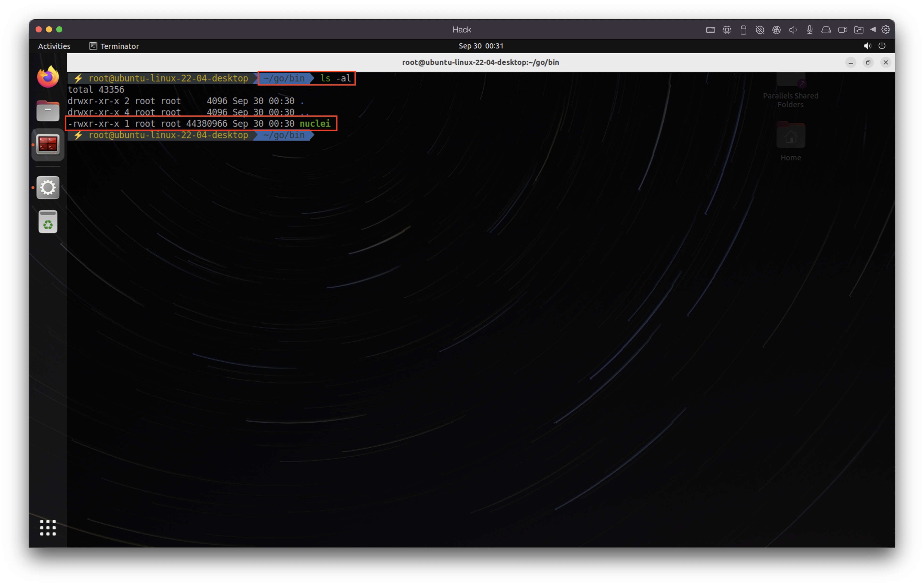Click the microphone icon in the VM toolbar
This screenshot has height=586, width=924.
[x=809, y=30]
